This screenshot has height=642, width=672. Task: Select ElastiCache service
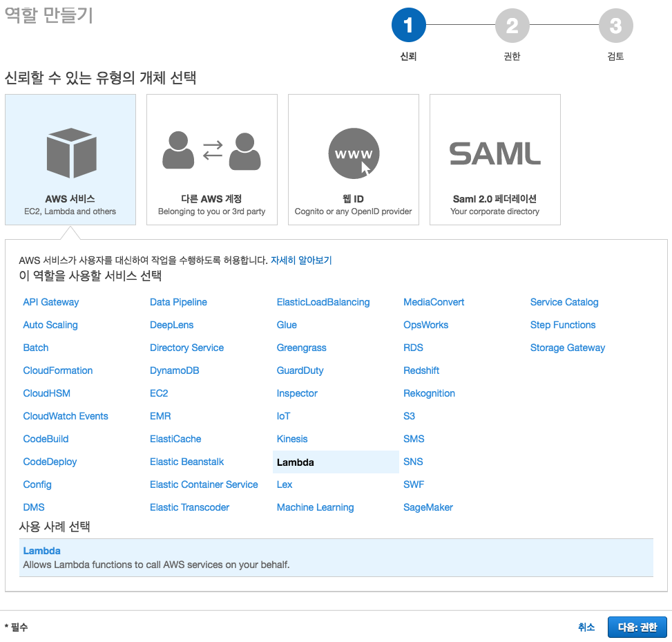175,439
